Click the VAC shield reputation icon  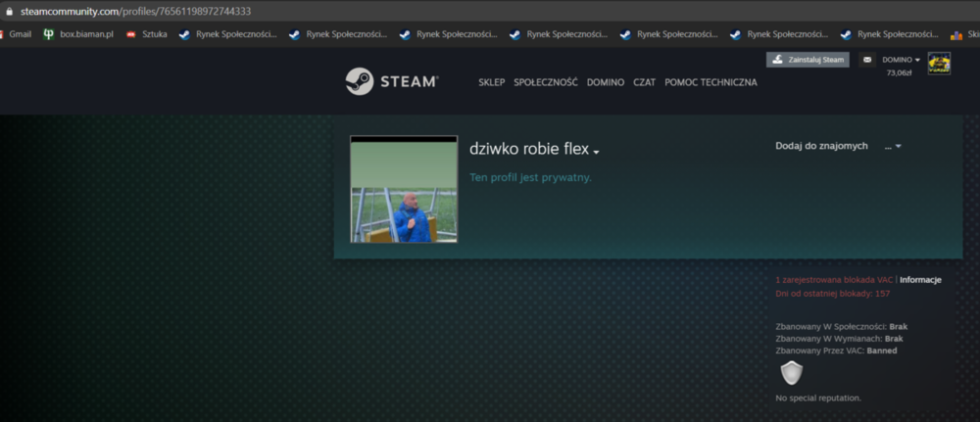[x=791, y=373]
